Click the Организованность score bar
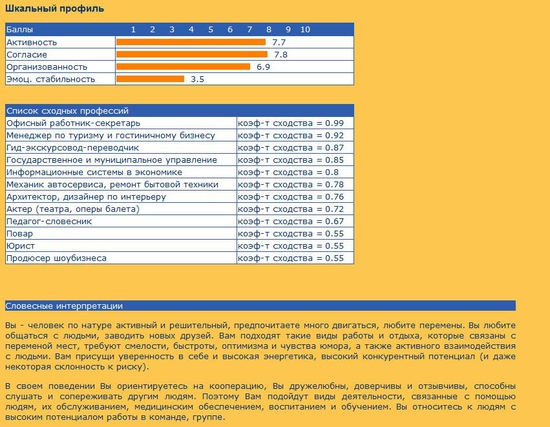The height and width of the screenshot is (427, 550). [183, 67]
